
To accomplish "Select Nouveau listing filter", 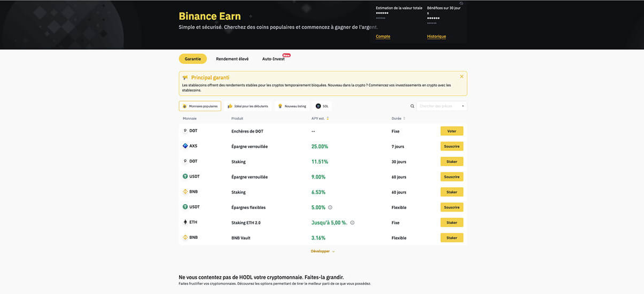I will (x=291, y=106).
